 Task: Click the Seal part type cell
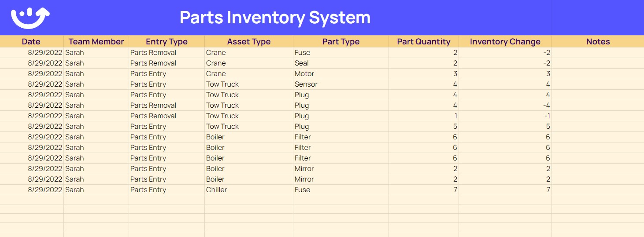click(x=341, y=63)
